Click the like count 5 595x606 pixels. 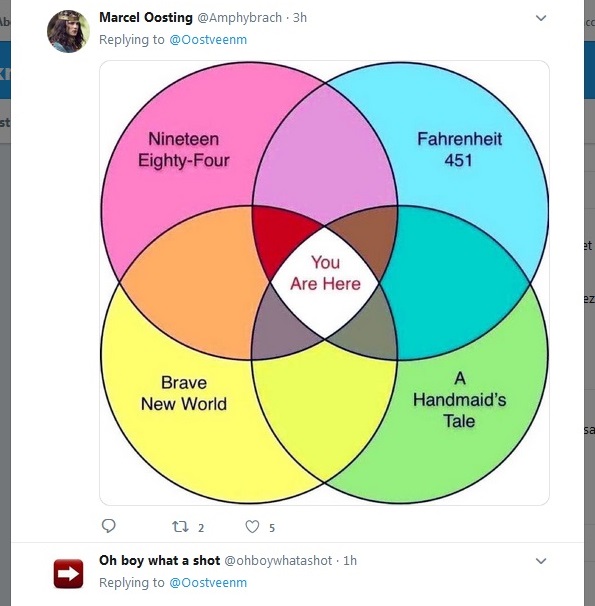point(272,528)
